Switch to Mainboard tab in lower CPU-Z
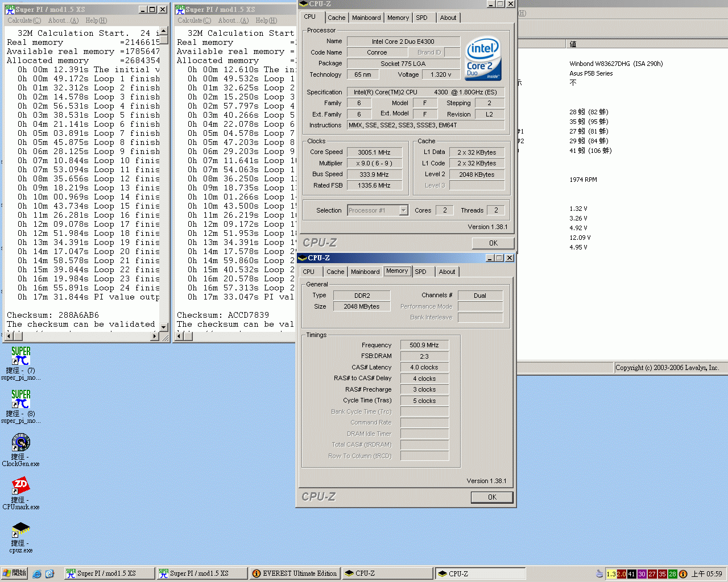 [x=365, y=272]
